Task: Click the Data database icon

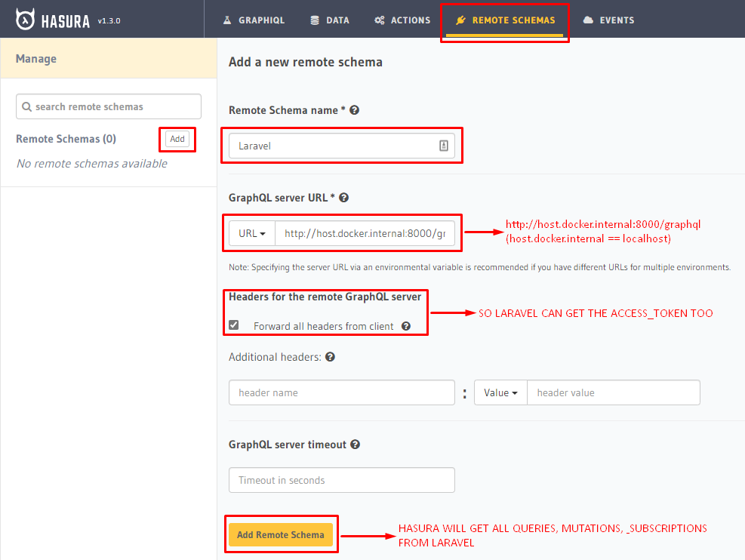Action: click(x=315, y=20)
